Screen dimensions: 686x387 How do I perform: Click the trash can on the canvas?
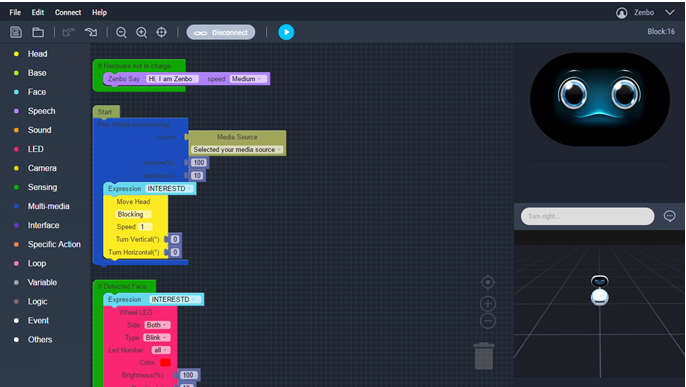[484, 356]
